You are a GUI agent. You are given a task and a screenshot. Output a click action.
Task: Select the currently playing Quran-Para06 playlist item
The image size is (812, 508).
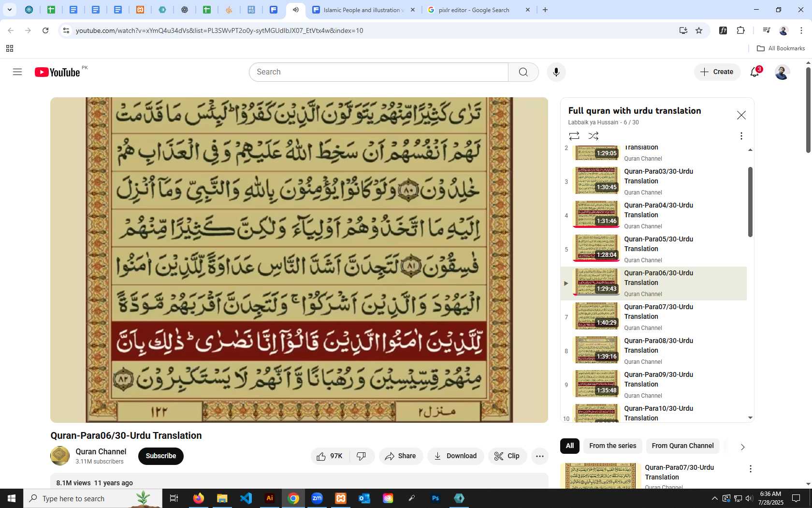click(x=653, y=284)
